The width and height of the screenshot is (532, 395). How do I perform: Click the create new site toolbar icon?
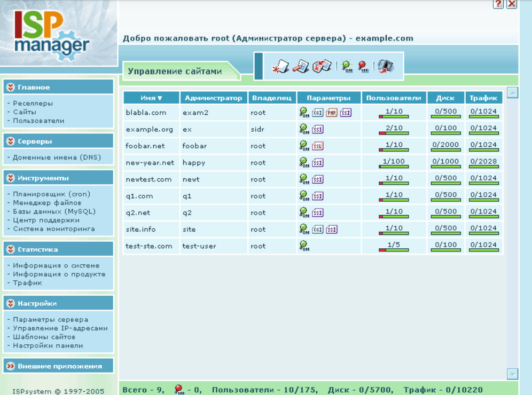tap(280, 66)
